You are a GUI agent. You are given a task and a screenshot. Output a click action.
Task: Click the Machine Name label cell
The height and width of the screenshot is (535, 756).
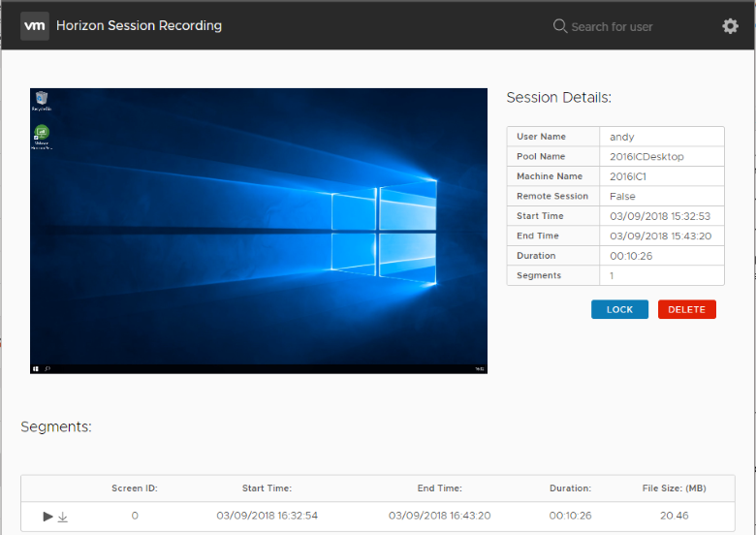coord(553,176)
